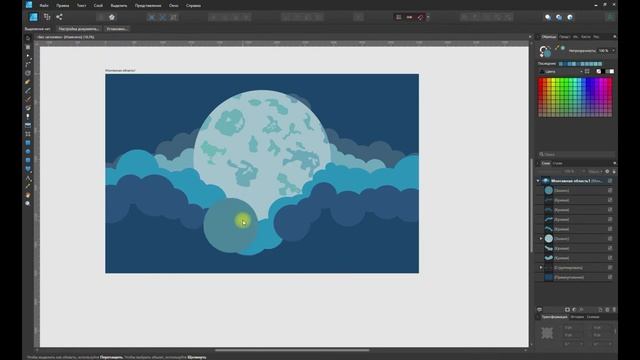The image size is (640, 360).
Task: Toggle visibility of the group layer above Прямоугольник
Action: [610, 268]
